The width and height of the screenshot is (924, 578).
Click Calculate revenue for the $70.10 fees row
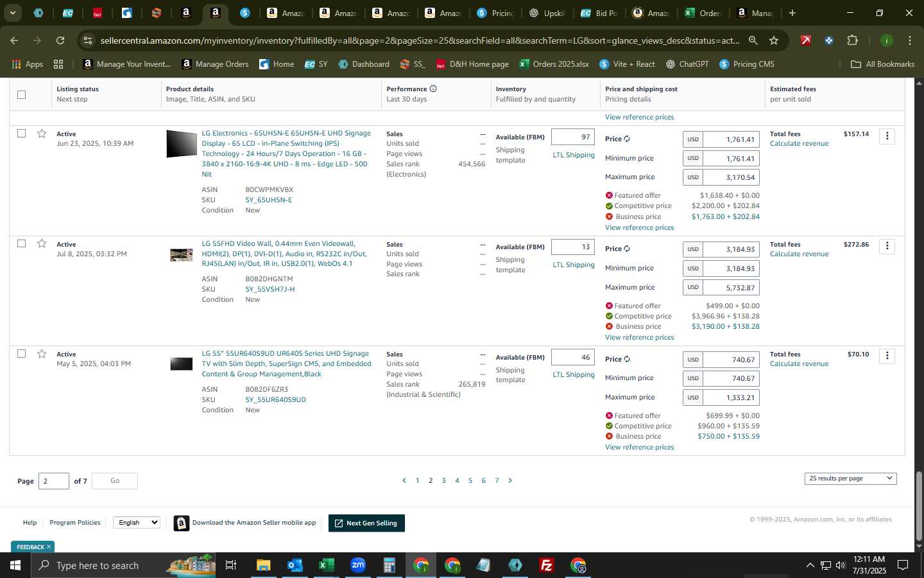pos(799,364)
